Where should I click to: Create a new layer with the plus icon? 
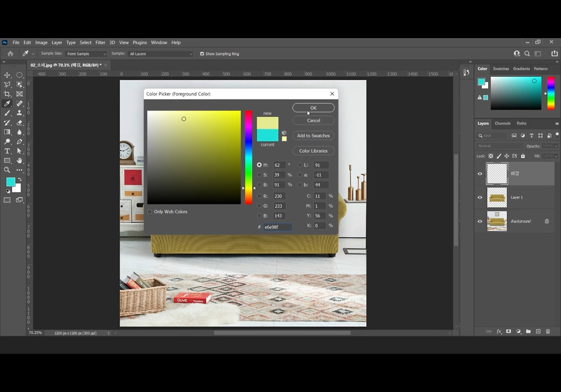[538, 331]
